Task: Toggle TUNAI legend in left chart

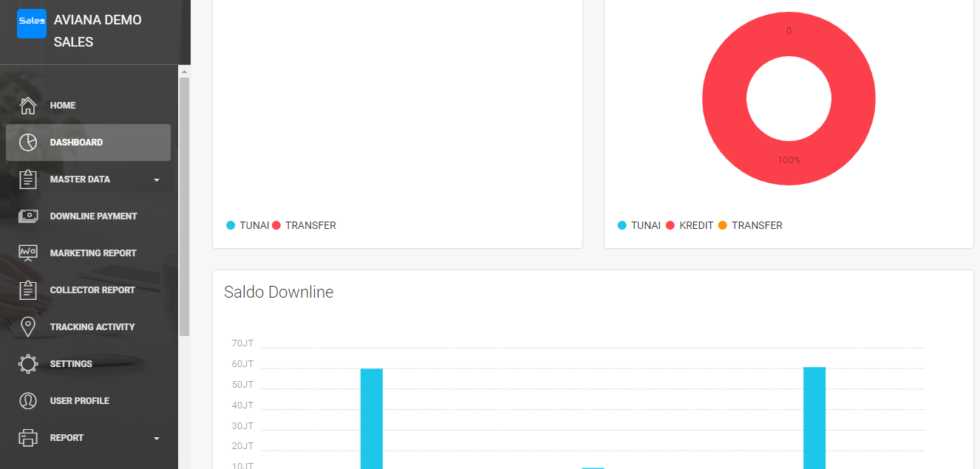Action: tap(248, 225)
